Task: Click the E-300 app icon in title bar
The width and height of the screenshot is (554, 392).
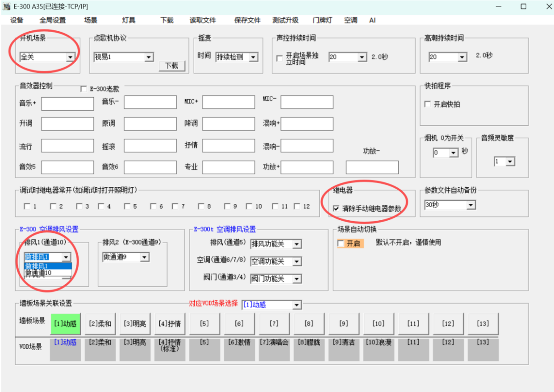Action: (x=6, y=7)
